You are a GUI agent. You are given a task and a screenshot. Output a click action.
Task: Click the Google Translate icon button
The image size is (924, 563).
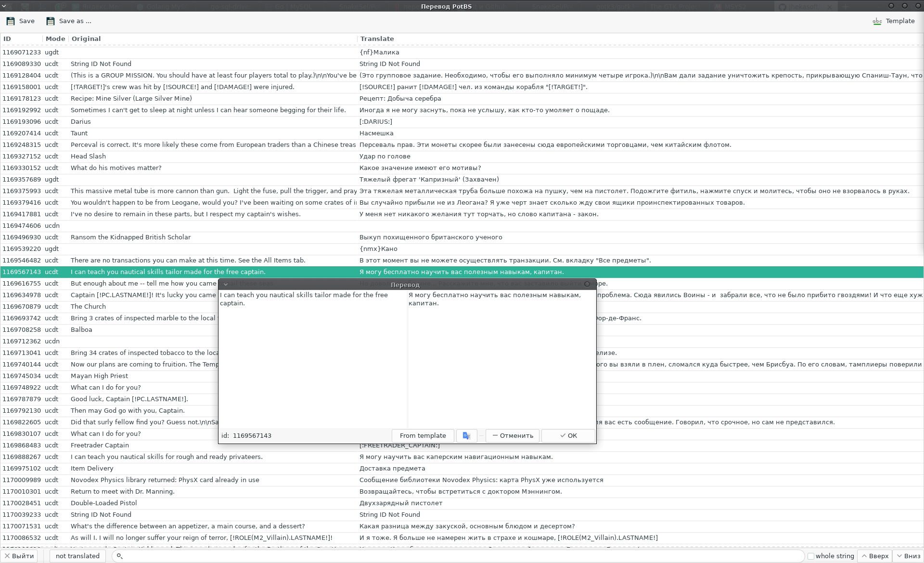point(466,435)
